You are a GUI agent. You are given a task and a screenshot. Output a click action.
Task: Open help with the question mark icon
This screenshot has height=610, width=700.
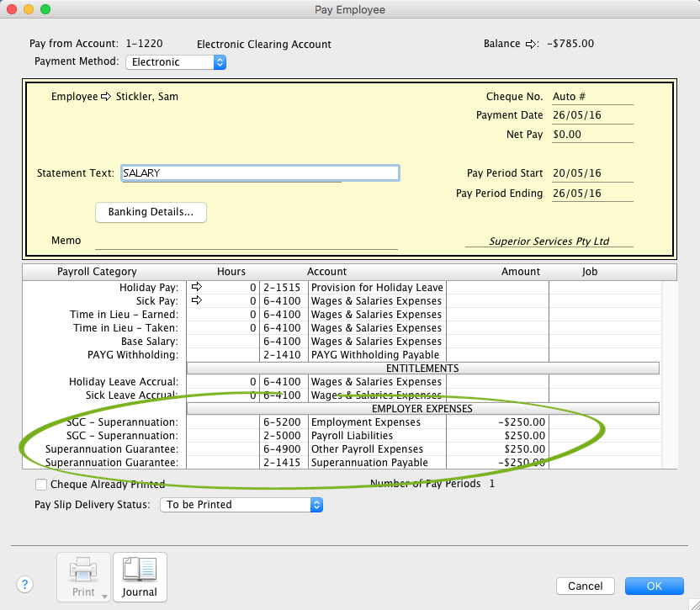25,585
